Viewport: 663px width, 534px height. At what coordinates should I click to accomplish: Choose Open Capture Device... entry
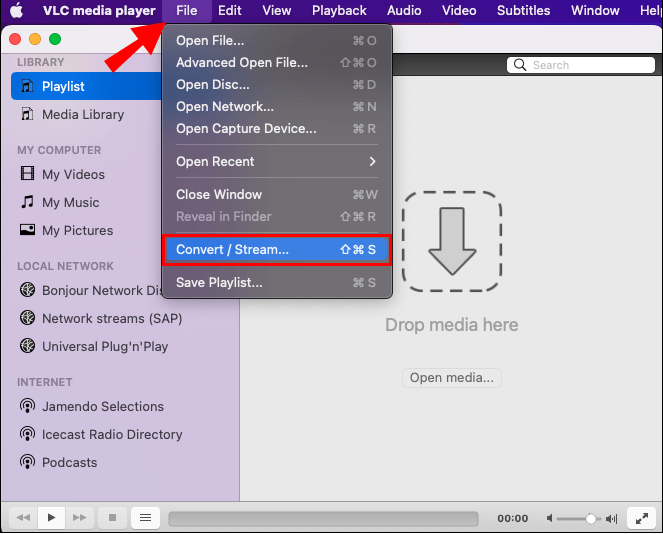pyautogui.click(x=277, y=129)
